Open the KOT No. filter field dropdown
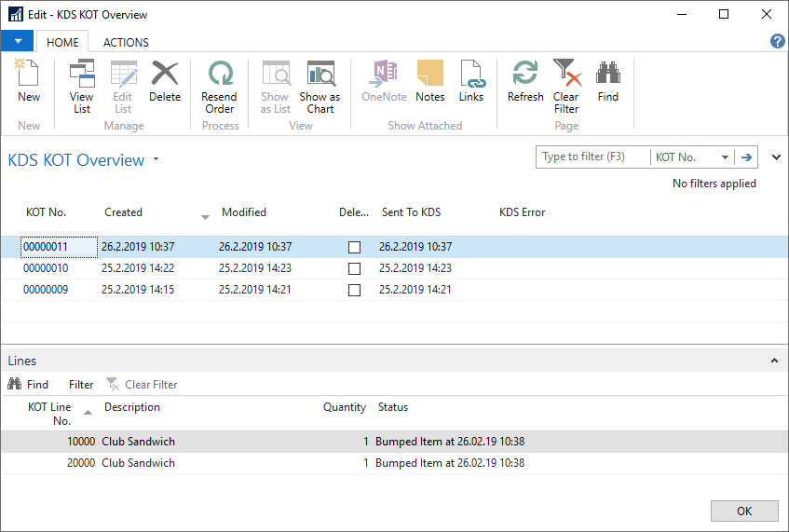Viewport: 789px width, 532px height. tap(725, 157)
